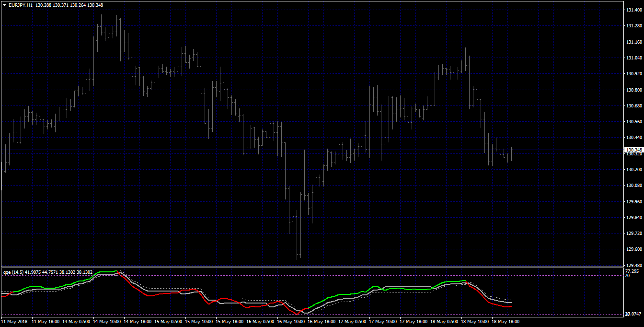
Task: Click the 129.600 price axis label
Action: click(x=633, y=249)
